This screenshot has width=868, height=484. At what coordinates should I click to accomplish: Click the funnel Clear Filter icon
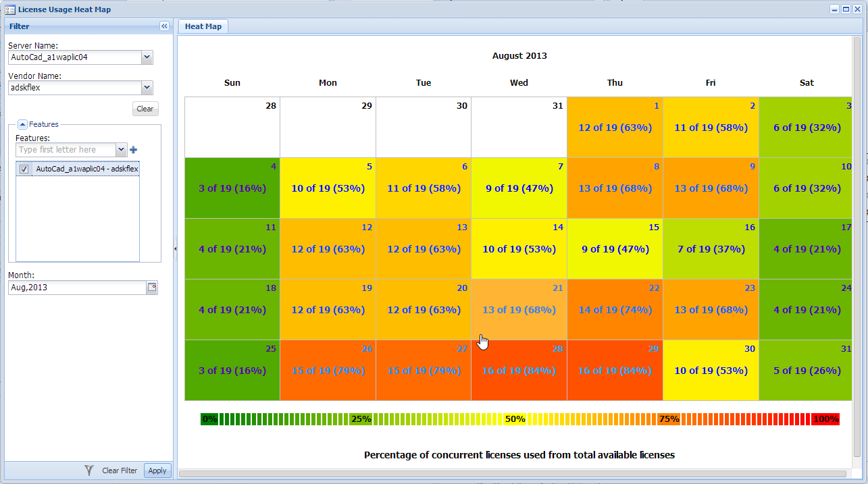point(88,470)
